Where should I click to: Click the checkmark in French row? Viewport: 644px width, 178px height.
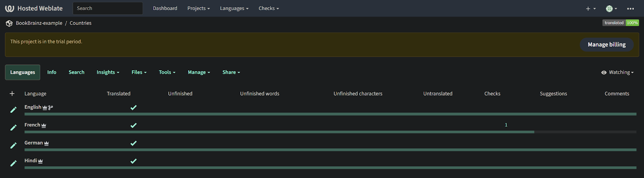point(134,125)
